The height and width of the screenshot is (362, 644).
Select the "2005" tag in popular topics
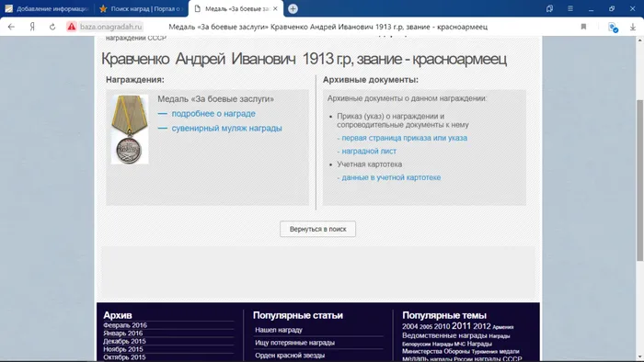(x=426, y=327)
